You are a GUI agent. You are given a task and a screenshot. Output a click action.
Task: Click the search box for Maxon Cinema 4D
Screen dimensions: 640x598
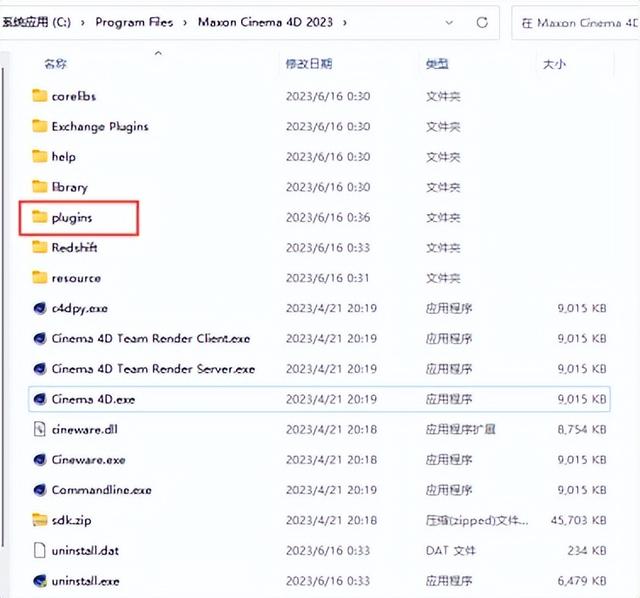coord(576,23)
